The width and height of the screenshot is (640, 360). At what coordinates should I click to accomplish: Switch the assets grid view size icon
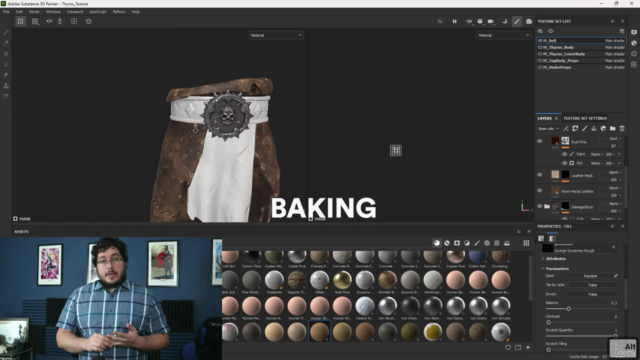(x=526, y=243)
